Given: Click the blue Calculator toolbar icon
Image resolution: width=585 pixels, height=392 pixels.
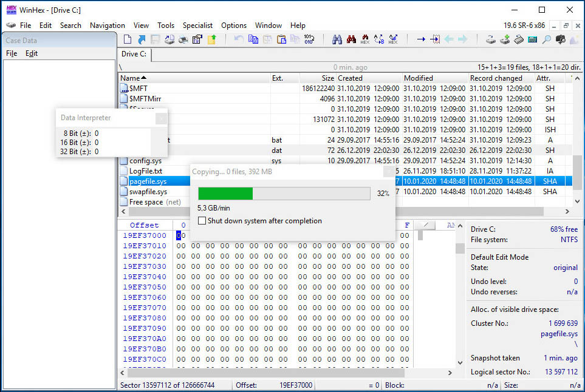Looking at the screenshot, I should pyautogui.click(x=532, y=39).
